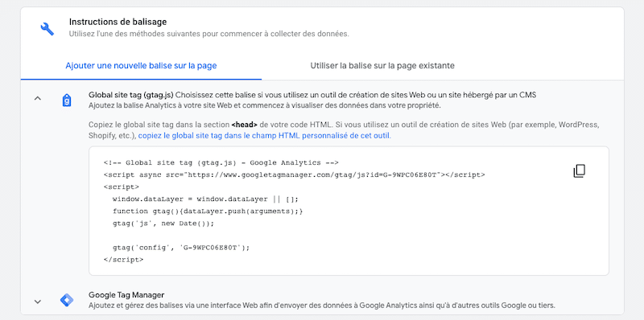Viewport: 644px width, 320px height.
Task: Click the bold <head> text in instructions
Action: tap(245, 125)
